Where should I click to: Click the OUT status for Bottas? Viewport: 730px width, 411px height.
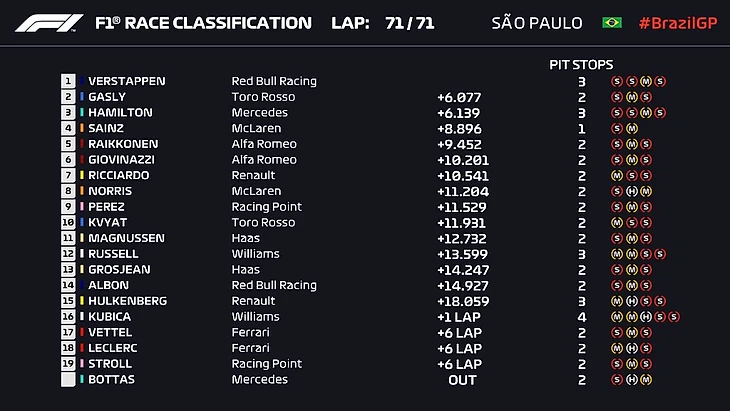pyautogui.click(x=462, y=380)
